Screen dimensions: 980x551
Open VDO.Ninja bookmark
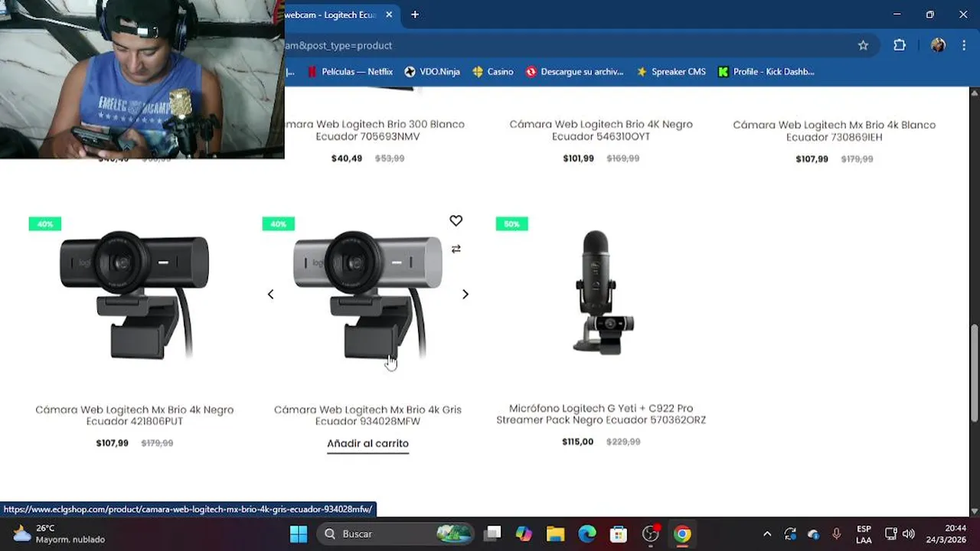pos(433,72)
